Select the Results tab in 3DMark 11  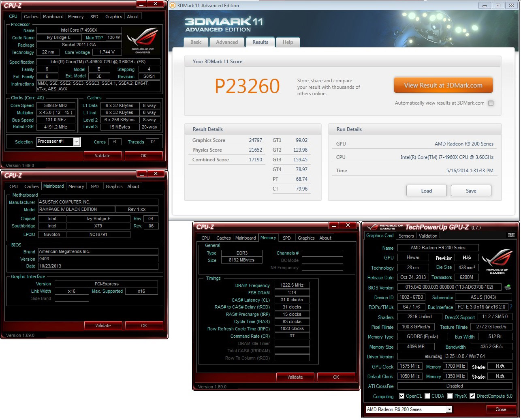coord(260,42)
